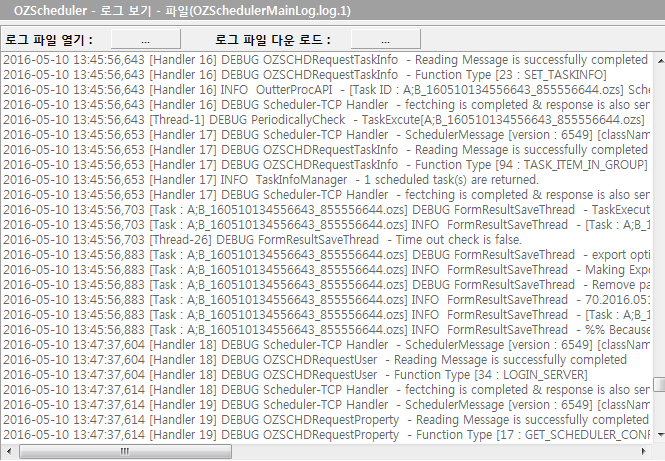
Task: Select the FormResultSaveThread Making Exp log line
Action: click(x=327, y=270)
